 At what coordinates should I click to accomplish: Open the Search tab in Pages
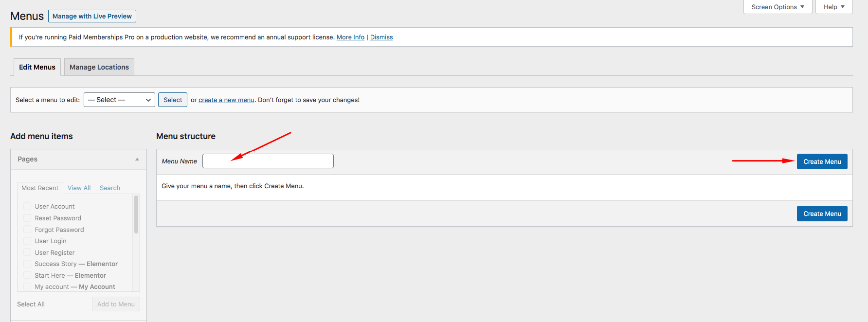click(110, 188)
